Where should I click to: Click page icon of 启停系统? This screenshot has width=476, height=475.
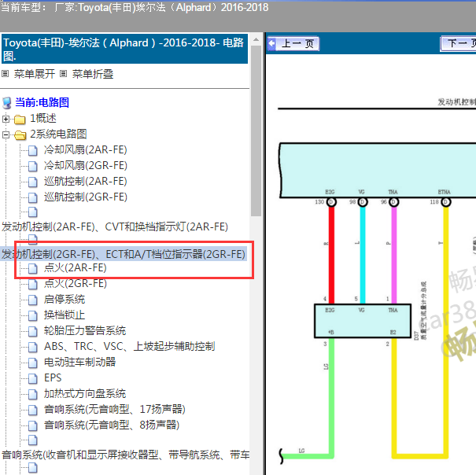click(33, 300)
